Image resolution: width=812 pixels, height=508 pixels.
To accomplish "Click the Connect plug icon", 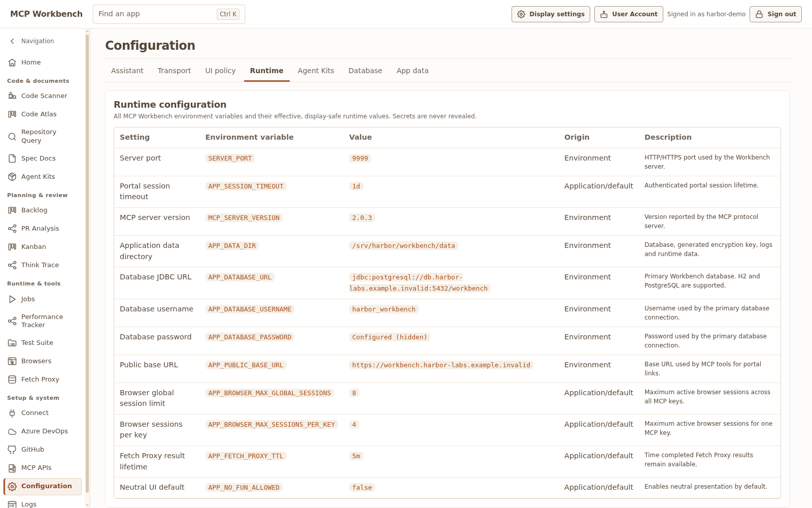I will pos(12,413).
